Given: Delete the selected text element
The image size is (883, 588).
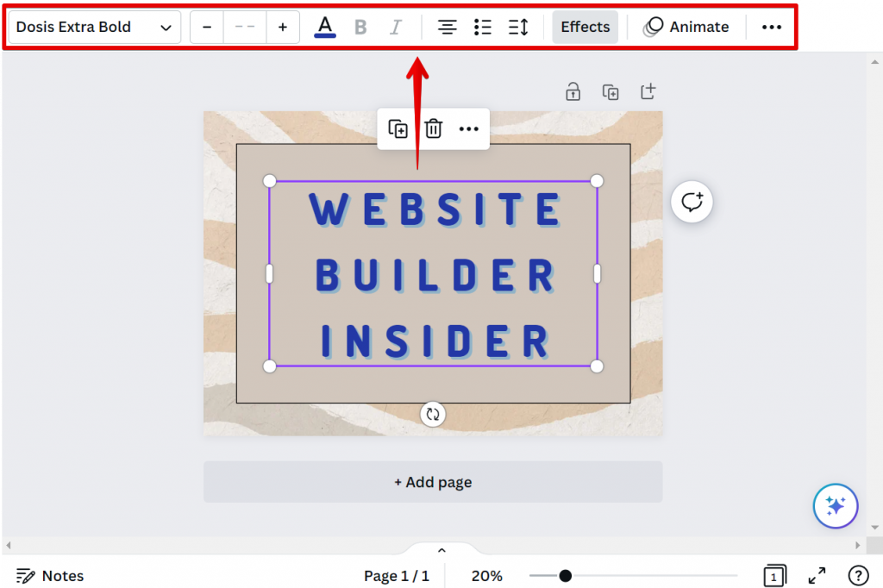Looking at the screenshot, I should [x=433, y=128].
